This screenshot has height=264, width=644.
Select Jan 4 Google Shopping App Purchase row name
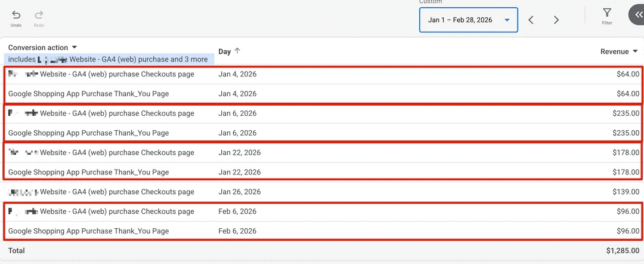click(88, 94)
